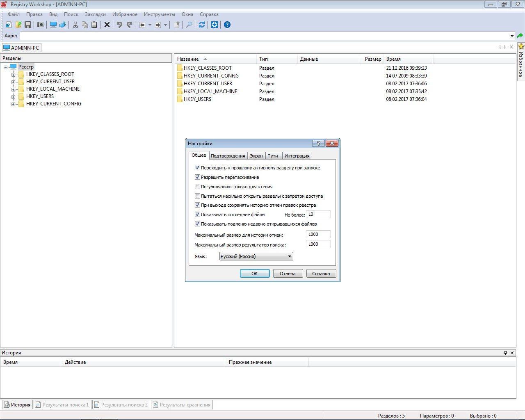This screenshot has width=525, height=420.
Task: Toggle 'Показывать подменю недавно открывавшихся файлов' checkbox
Action: tap(197, 224)
